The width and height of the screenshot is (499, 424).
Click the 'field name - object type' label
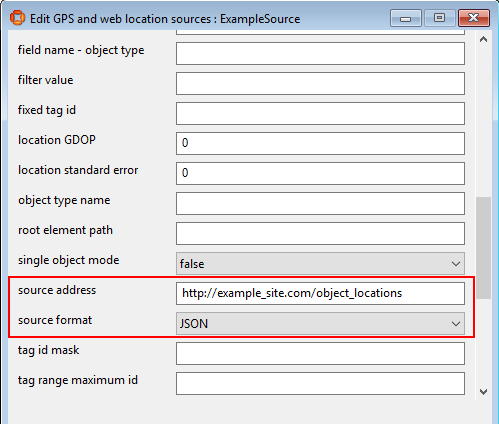pyautogui.click(x=81, y=50)
